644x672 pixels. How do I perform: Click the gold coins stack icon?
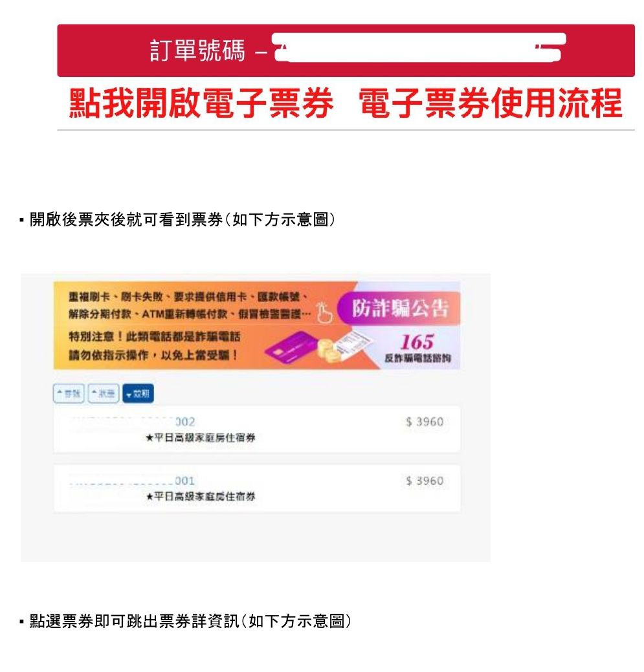pos(327,350)
